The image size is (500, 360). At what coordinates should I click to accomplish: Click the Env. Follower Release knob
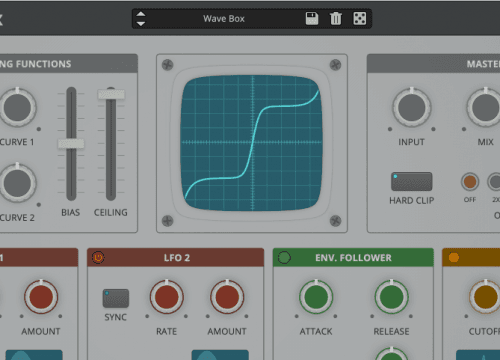click(392, 297)
